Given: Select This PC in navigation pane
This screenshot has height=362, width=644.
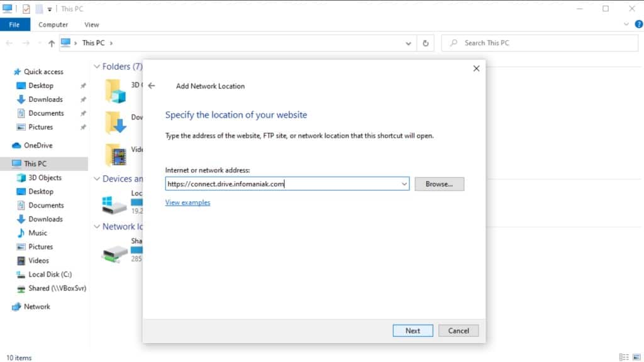Looking at the screenshot, I should pos(44,164).
